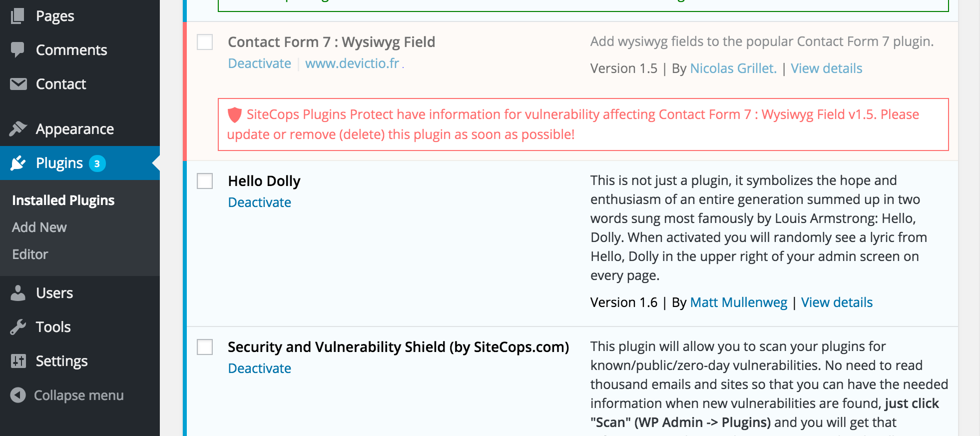Click the Tools wrench icon

coord(18,327)
